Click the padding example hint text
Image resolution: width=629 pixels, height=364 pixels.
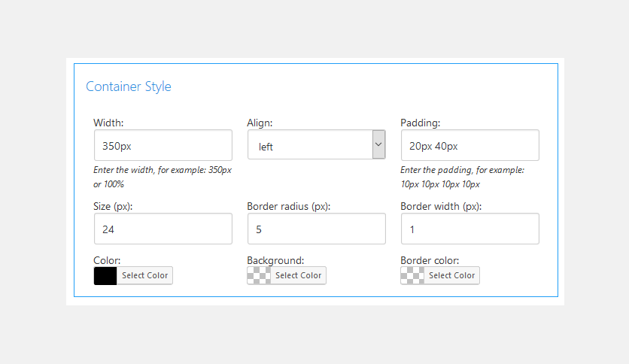(x=462, y=177)
